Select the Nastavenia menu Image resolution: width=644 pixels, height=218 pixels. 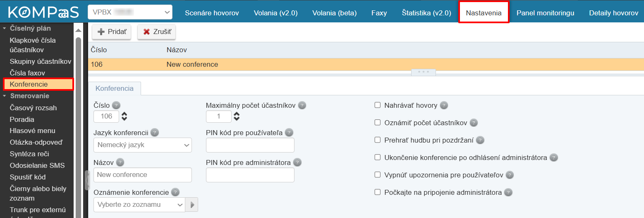point(484,13)
